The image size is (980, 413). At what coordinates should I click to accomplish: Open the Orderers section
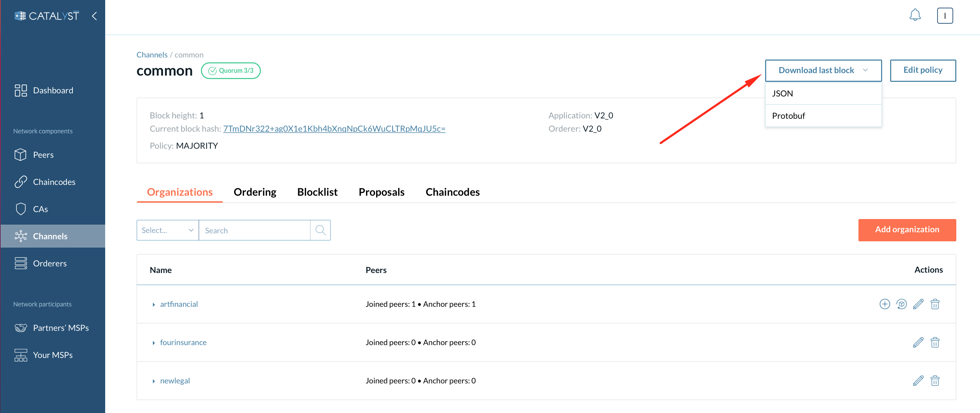(x=50, y=263)
